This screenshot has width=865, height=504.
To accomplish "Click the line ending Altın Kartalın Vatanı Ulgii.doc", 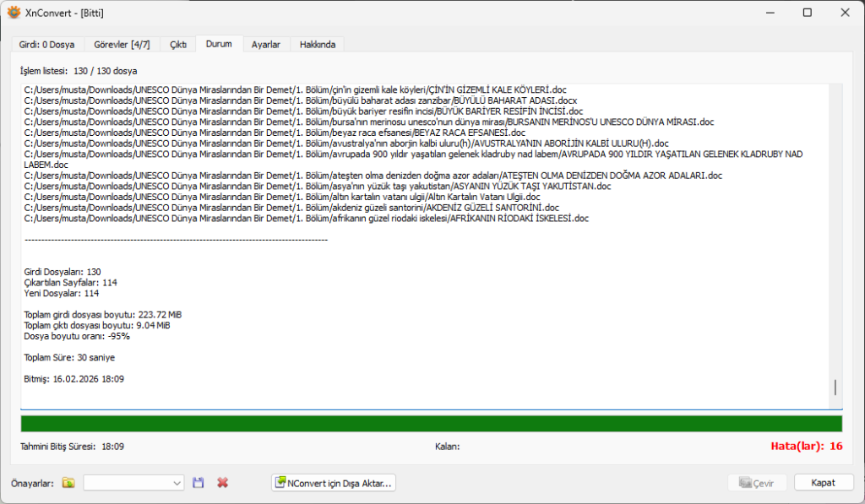I will point(282,197).
